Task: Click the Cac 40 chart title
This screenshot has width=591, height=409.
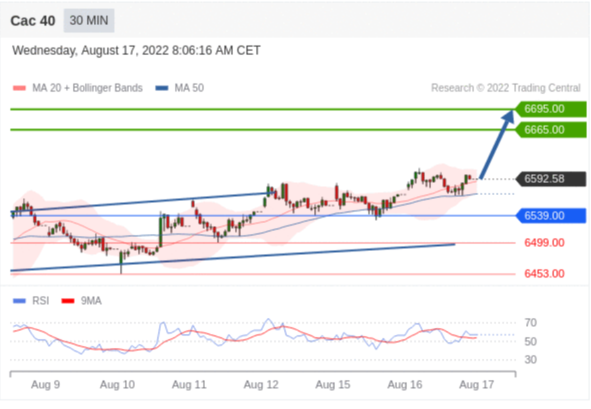Action: pos(33,21)
